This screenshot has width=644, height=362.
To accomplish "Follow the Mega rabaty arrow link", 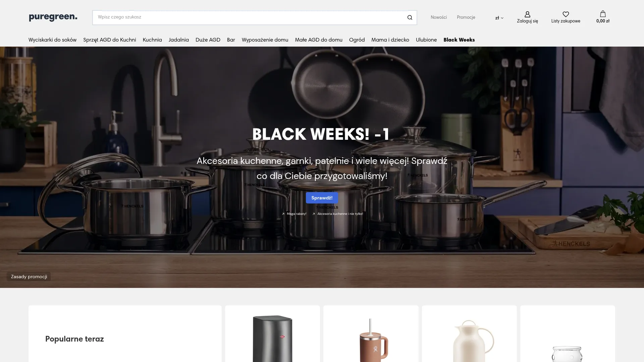I will (294, 214).
